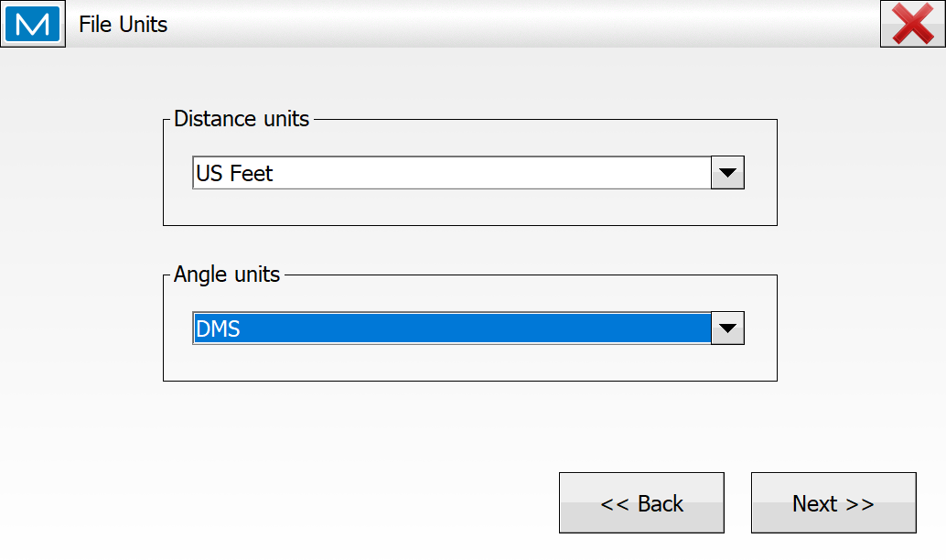Click the blank area between the two group boxes
The width and height of the screenshot is (946, 560).
469,250
